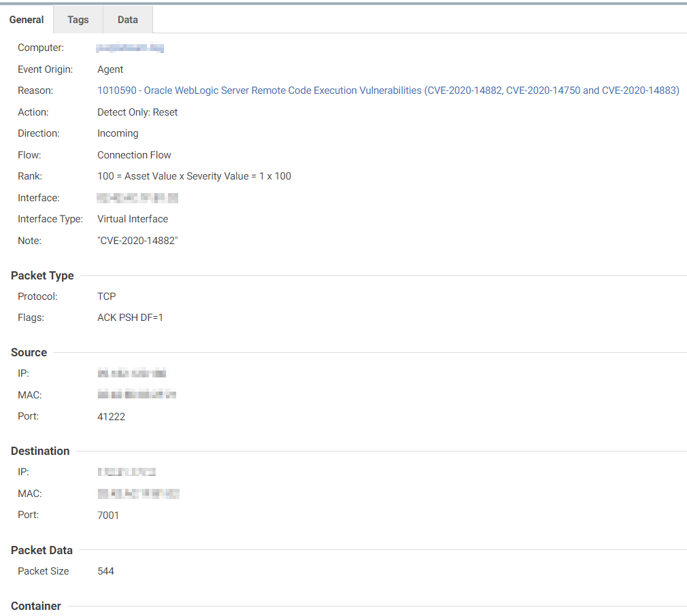
Task: Click the blurred Source IP address
Action: pos(132,373)
